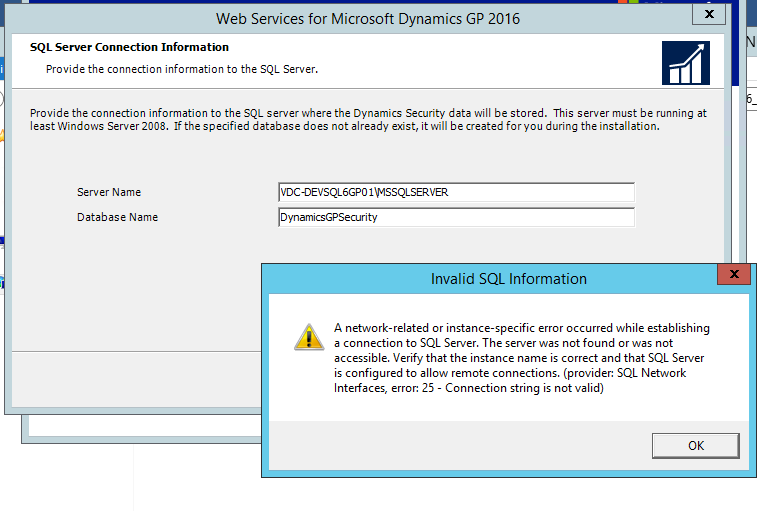Close the Web Services for Dynamics GP window
The width and height of the screenshot is (757, 511).
coord(709,14)
